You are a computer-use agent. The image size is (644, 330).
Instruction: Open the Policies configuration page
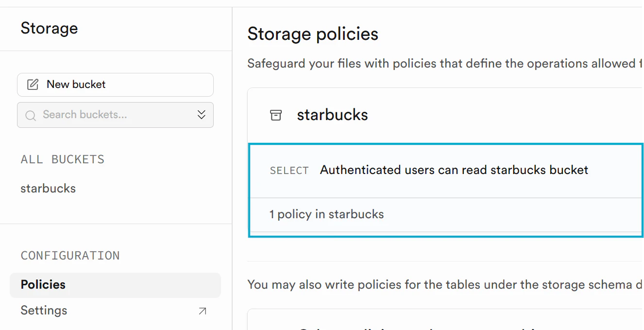(x=115, y=285)
